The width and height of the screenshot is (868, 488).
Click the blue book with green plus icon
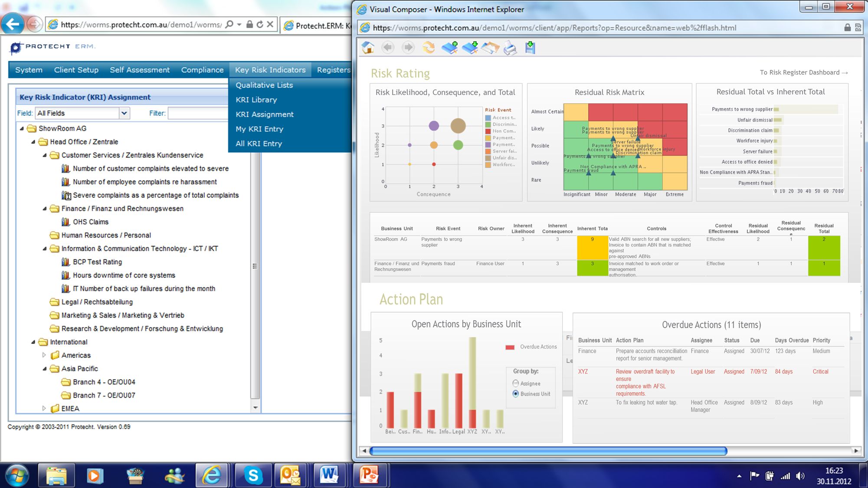(449, 47)
